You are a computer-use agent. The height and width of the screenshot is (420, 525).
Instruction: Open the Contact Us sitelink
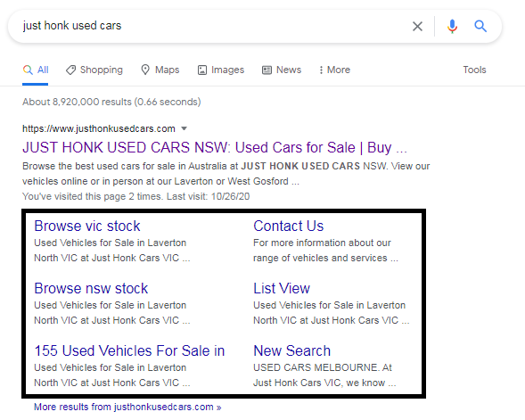(288, 226)
